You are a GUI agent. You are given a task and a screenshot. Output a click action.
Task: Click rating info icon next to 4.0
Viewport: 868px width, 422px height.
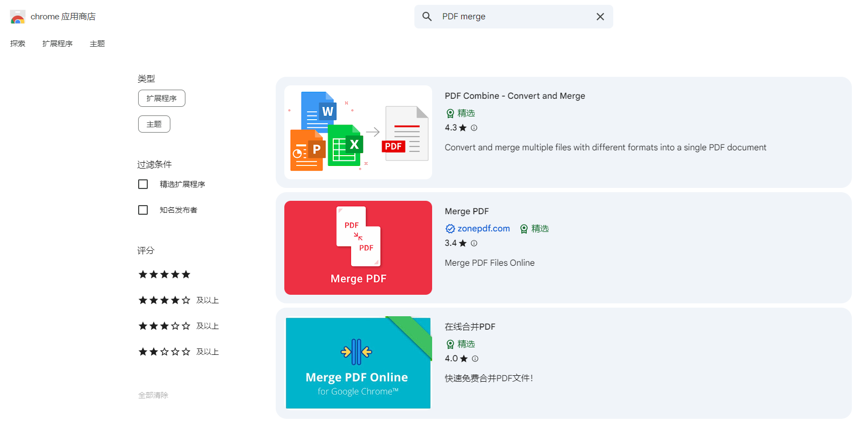[475, 359]
